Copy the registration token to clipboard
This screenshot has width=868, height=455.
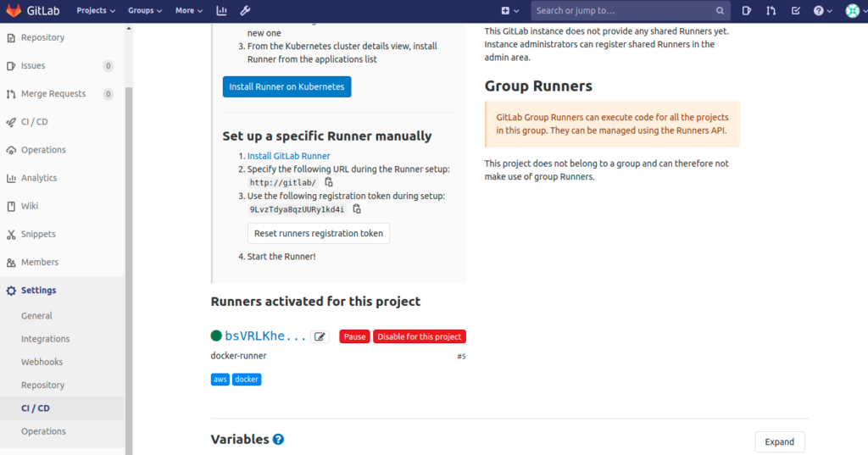tap(357, 208)
